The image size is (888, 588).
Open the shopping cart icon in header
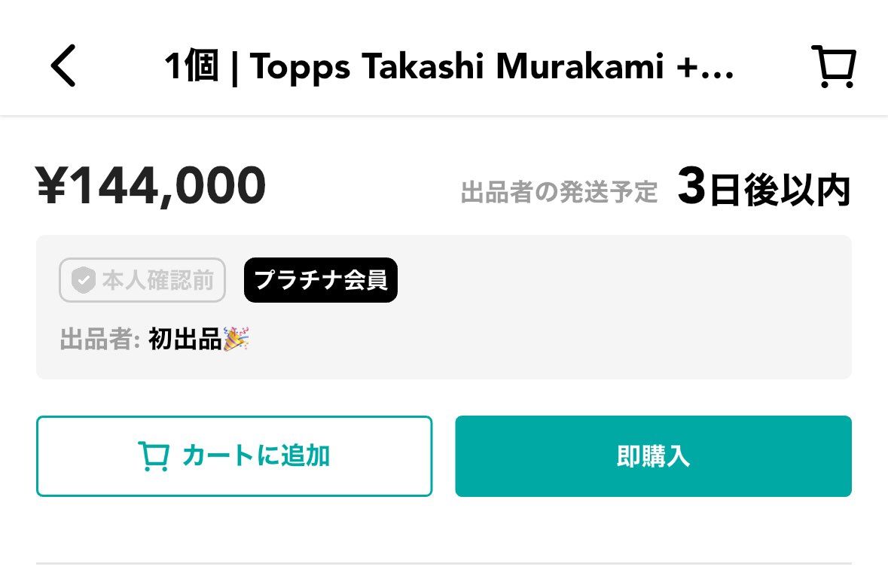pyautogui.click(x=834, y=66)
